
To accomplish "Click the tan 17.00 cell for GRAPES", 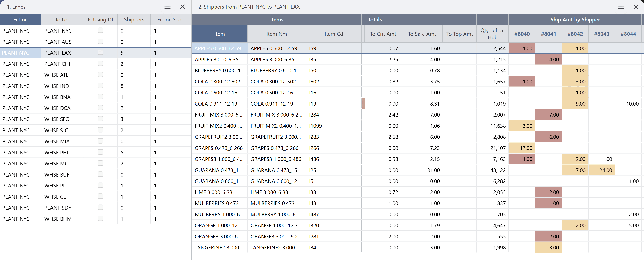I will point(522,148).
